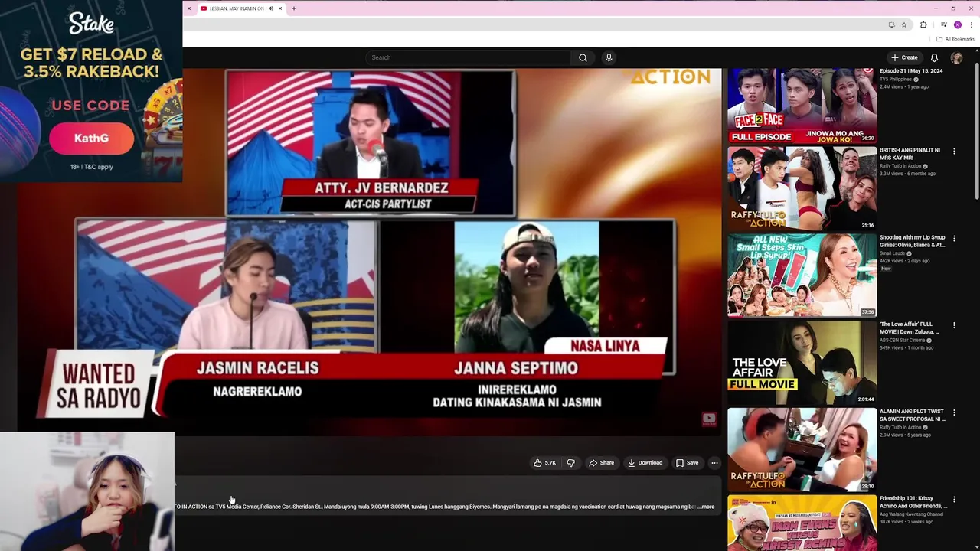Dislike the video with thumbs down
The width and height of the screenshot is (980, 551).
570,463
